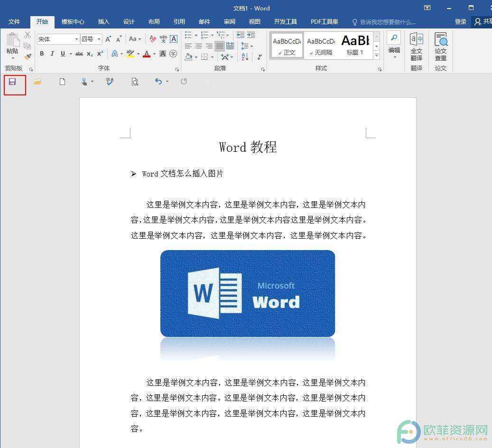Click the Save icon in quick access bar
The image size is (492, 448).
coord(12,82)
